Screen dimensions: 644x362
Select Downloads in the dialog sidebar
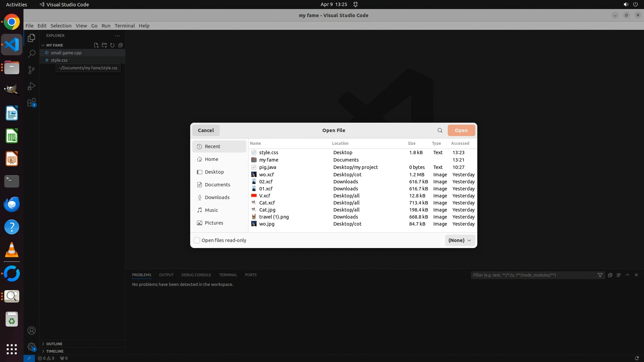coord(217,197)
